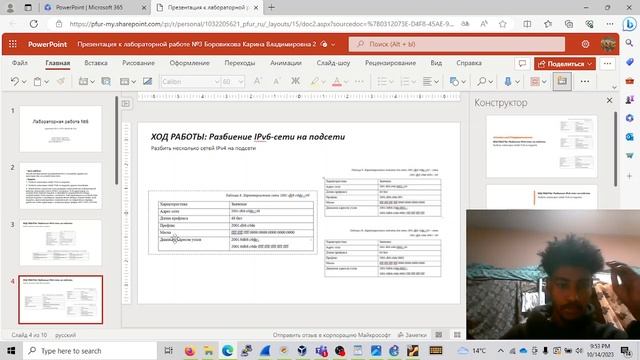Open the Windows Start menu
This screenshot has width=640, height=360.
coord(11,351)
